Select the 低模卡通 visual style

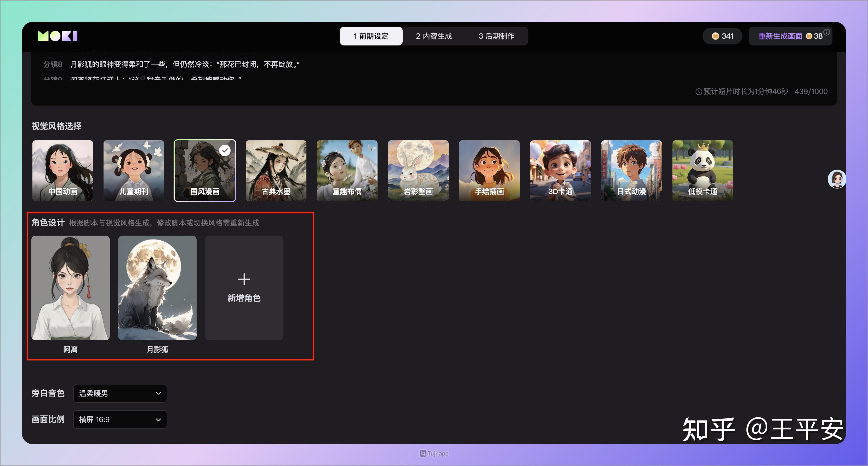[703, 170]
